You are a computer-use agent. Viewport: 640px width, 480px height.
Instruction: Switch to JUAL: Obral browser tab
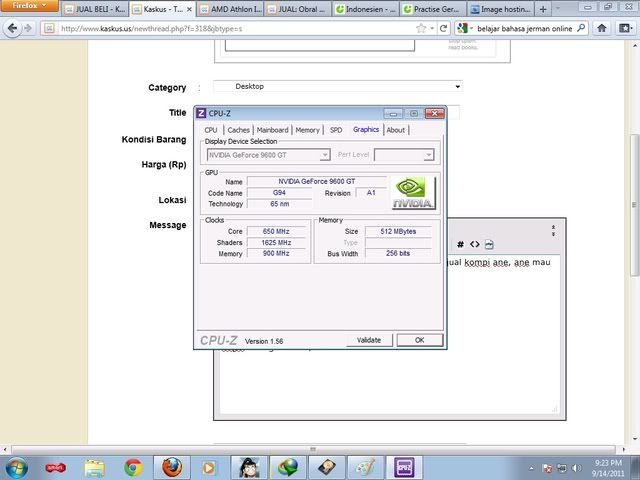coord(298,9)
